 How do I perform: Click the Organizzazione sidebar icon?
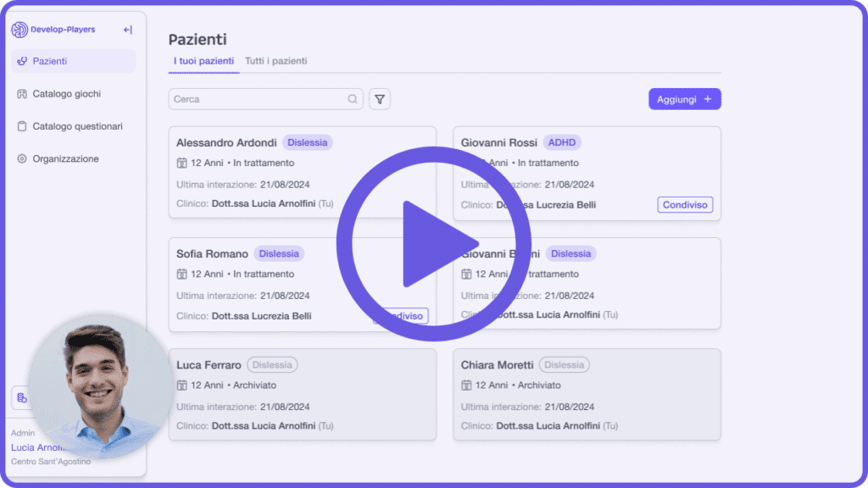tap(22, 159)
